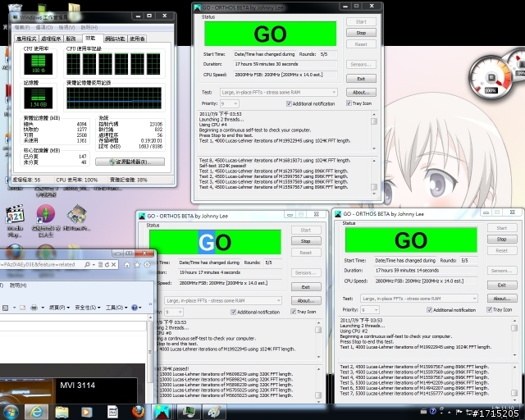The image size is (525, 420).
Task: Switch to the 網路功能 tab in Task Manager
Action: pos(115,39)
